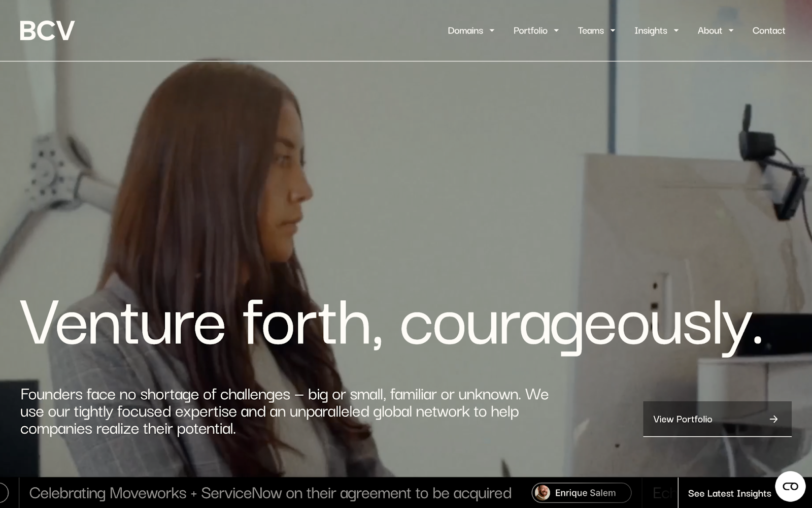The width and height of the screenshot is (812, 508).
Task: Click the arrow icon in View Portfolio
Action: point(773,419)
